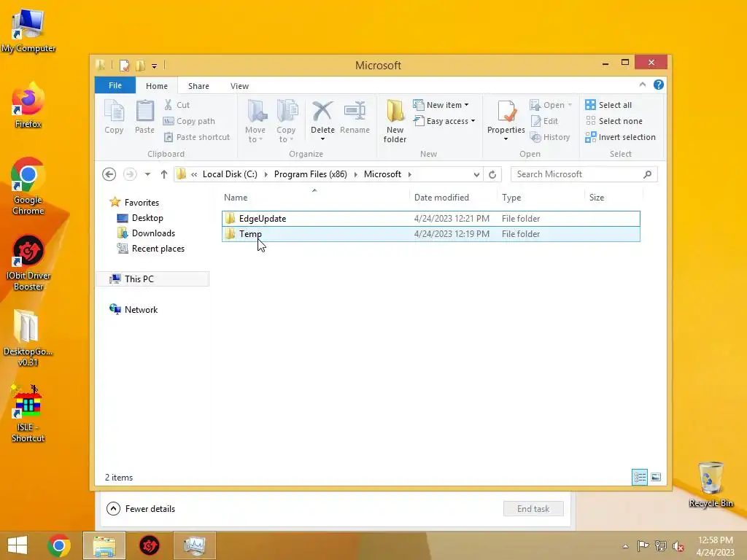The image size is (747, 560).
Task: Select the Temp folder row
Action: [x=430, y=234]
